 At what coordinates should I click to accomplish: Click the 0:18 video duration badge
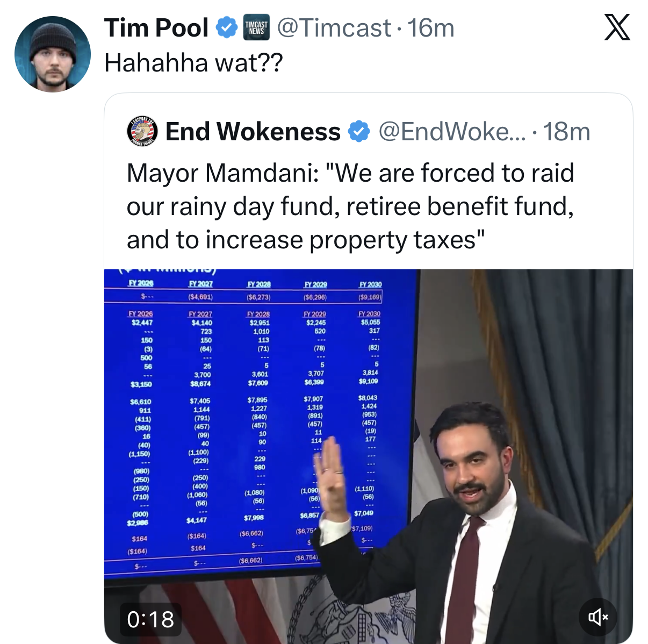[x=150, y=619]
